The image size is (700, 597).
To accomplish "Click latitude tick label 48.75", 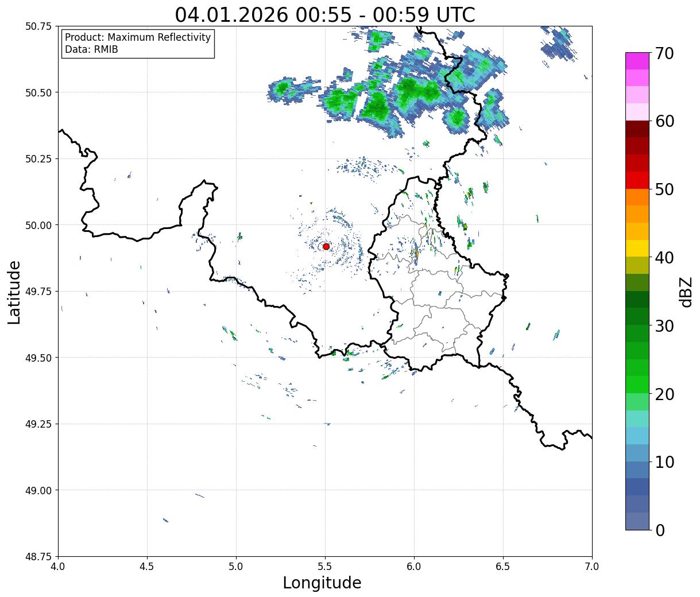I will point(38,556).
